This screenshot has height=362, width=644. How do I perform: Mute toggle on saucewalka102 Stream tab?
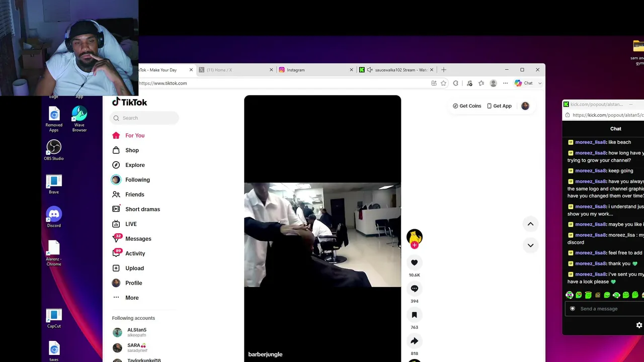[370, 70]
